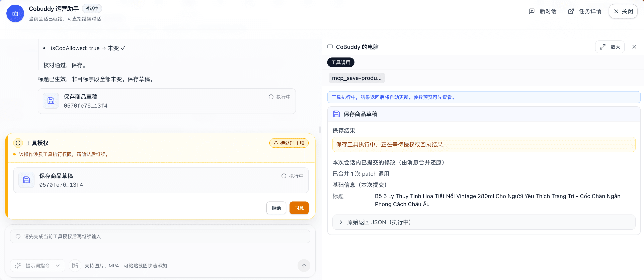The height and width of the screenshot is (280, 644).
Task: Click the save icon beside 保存商品草稿 panel header
Action: 336,114
